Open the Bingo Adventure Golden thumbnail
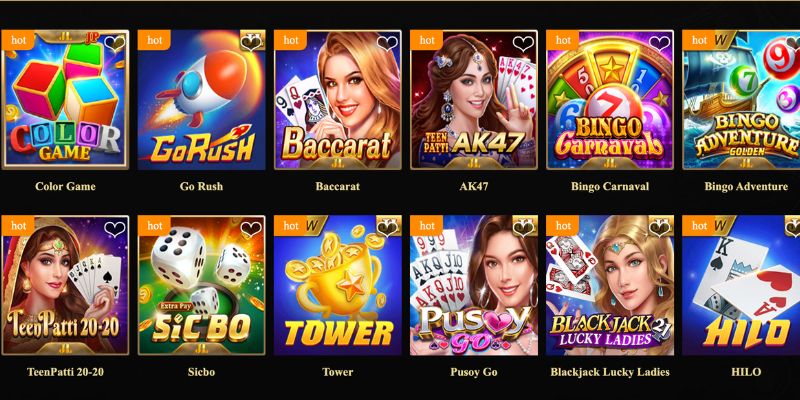800x400 pixels. coord(741,99)
